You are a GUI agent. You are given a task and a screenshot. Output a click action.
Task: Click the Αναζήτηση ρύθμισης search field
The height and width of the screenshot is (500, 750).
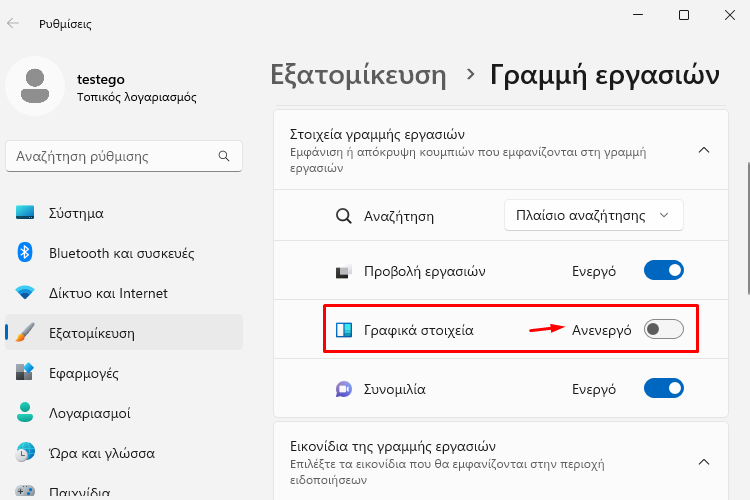pyautogui.click(x=124, y=156)
